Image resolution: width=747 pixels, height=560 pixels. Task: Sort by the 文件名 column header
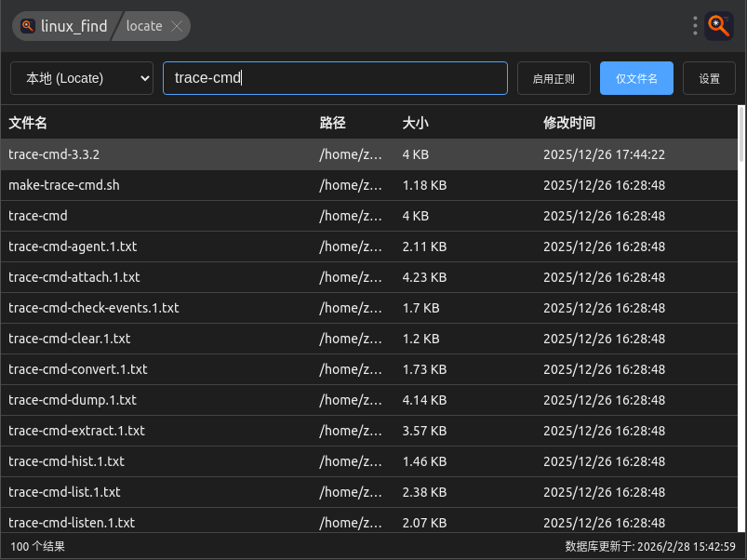(28, 123)
